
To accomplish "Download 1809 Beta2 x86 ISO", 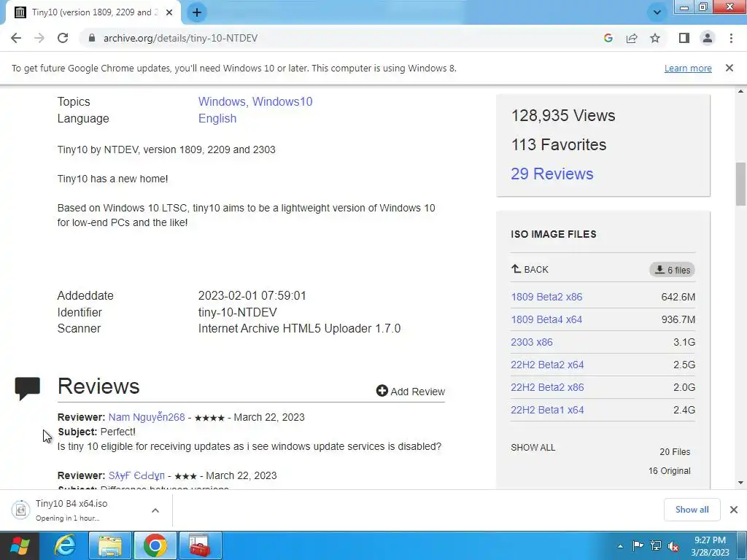I will point(546,297).
